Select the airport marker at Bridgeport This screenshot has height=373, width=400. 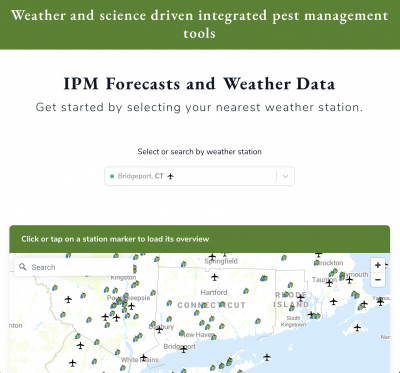click(x=184, y=350)
